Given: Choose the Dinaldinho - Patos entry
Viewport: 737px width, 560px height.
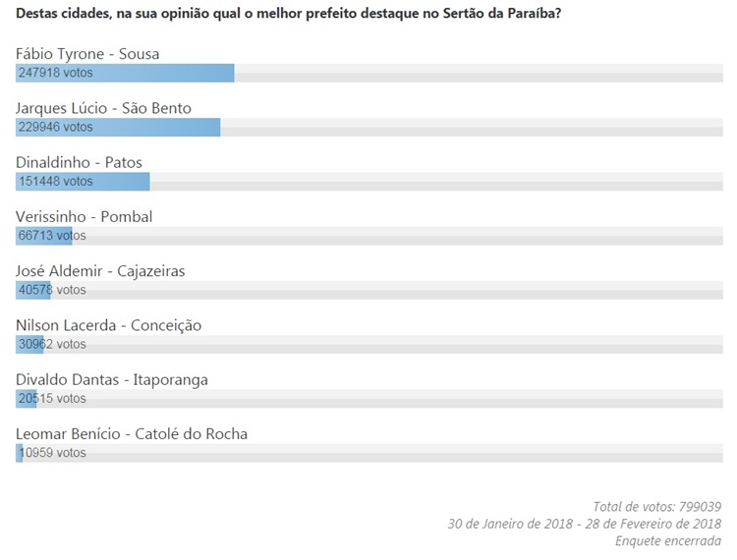Looking at the screenshot, I should pyautogui.click(x=80, y=162).
